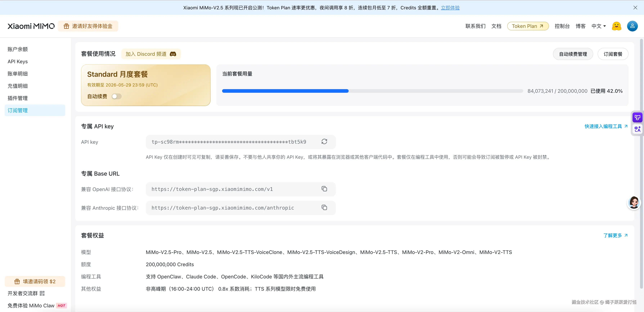Click the HOT badge beside MiMo Claw

coord(61,306)
